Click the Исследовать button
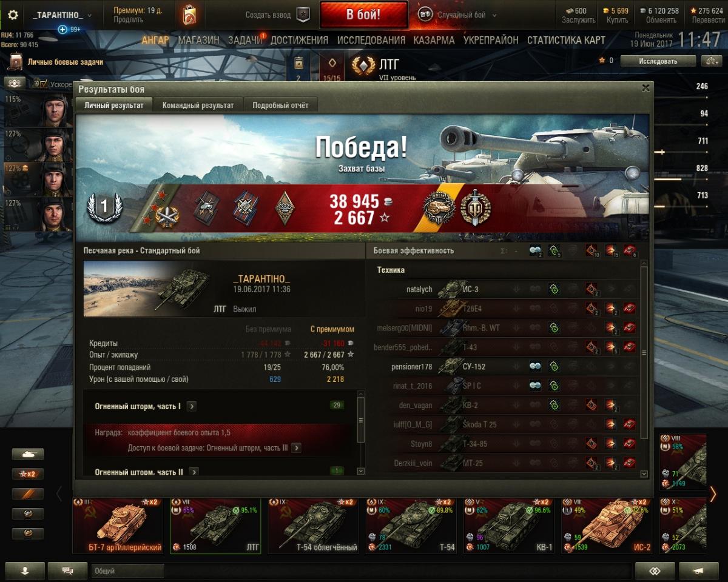This screenshot has height=582, width=728. [x=658, y=61]
